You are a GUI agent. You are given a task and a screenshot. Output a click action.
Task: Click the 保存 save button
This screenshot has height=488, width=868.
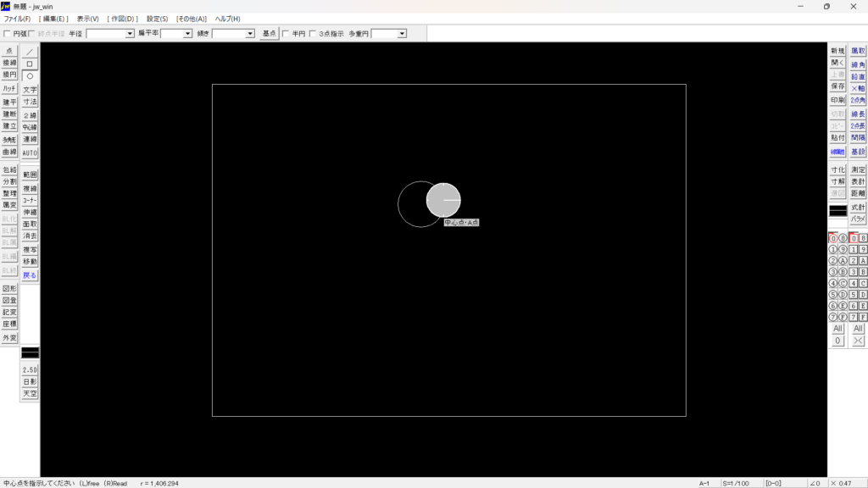[837, 86]
